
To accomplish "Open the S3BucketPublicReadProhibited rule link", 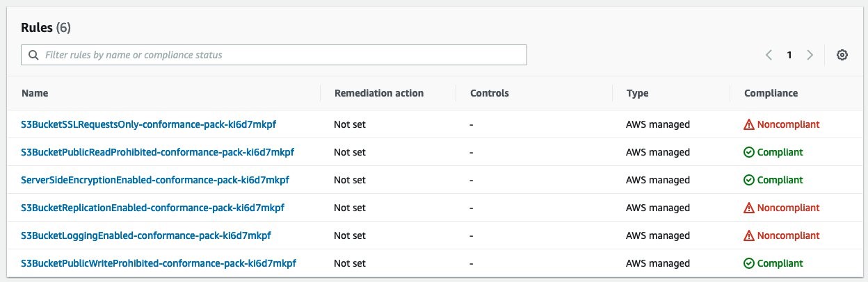I will click(x=158, y=152).
